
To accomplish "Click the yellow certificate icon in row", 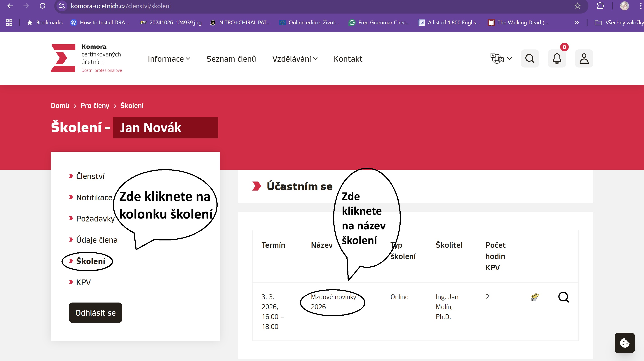I will click(x=535, y=297).
